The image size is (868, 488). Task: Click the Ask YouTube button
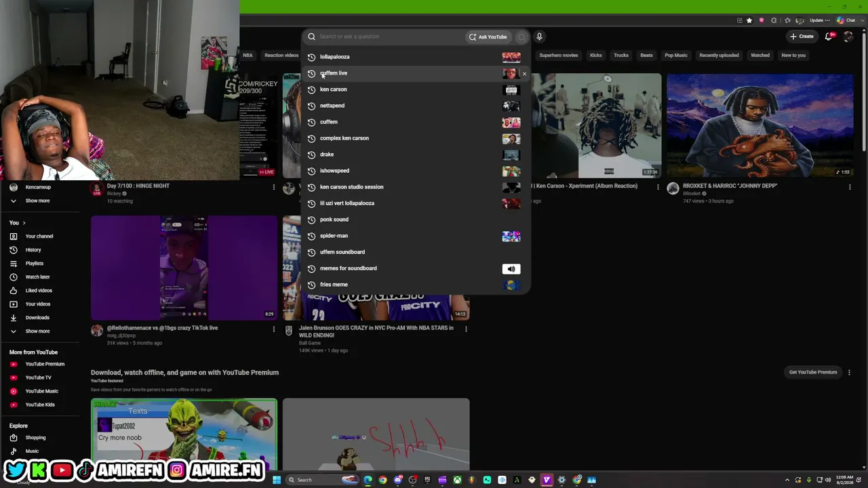click(x=488, y=37)
